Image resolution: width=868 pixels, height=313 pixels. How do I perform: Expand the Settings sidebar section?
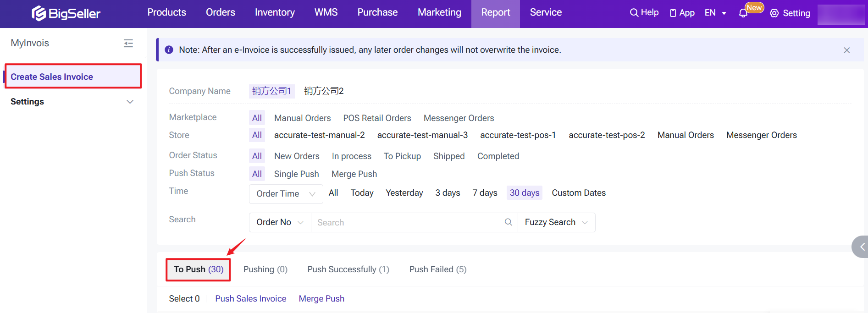pyautogui.click(x=130, y=102)
